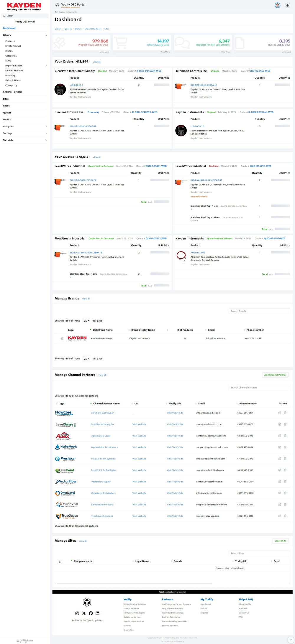Image resolution: width=295 pixels, height=644 pixels.
Task: Open Yodify Facebook page icon
Action: 91,613
